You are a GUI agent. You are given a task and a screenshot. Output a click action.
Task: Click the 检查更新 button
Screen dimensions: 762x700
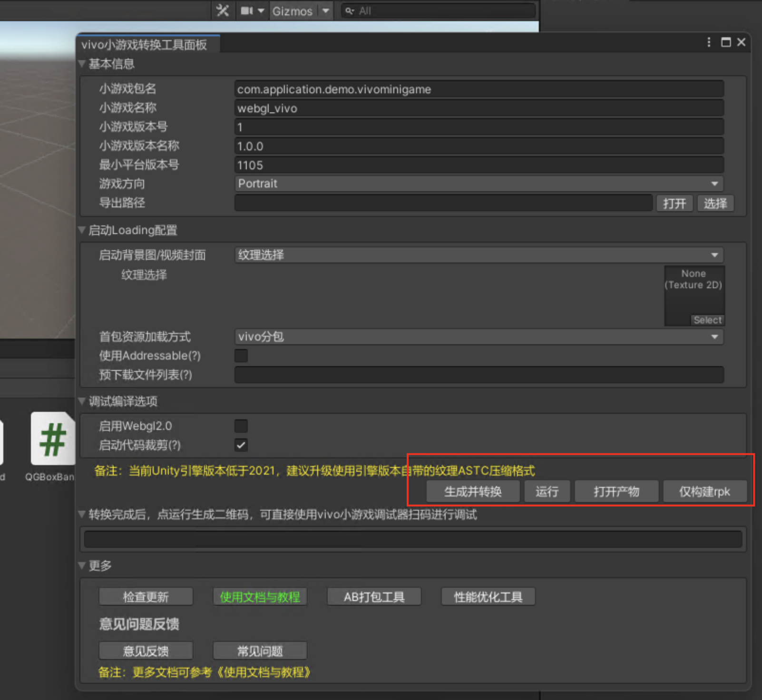tap(146, 597)
